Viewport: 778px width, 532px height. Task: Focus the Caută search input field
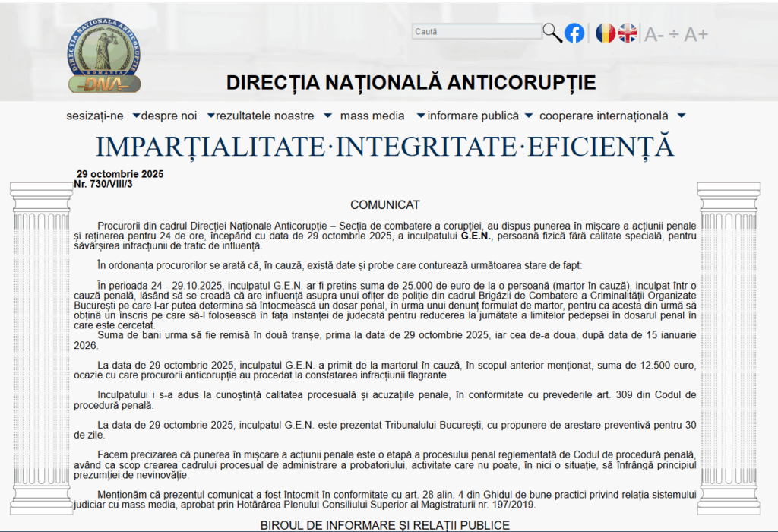pyautogui.click(x=476, y=32)
